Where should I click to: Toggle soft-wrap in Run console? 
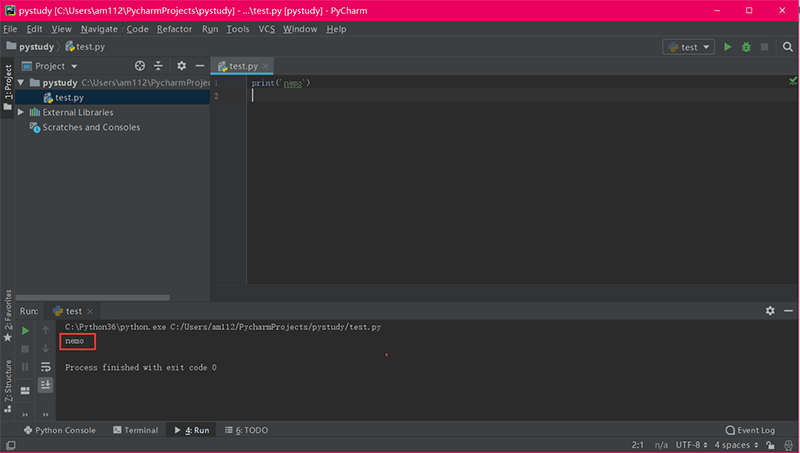click(45, 366)
